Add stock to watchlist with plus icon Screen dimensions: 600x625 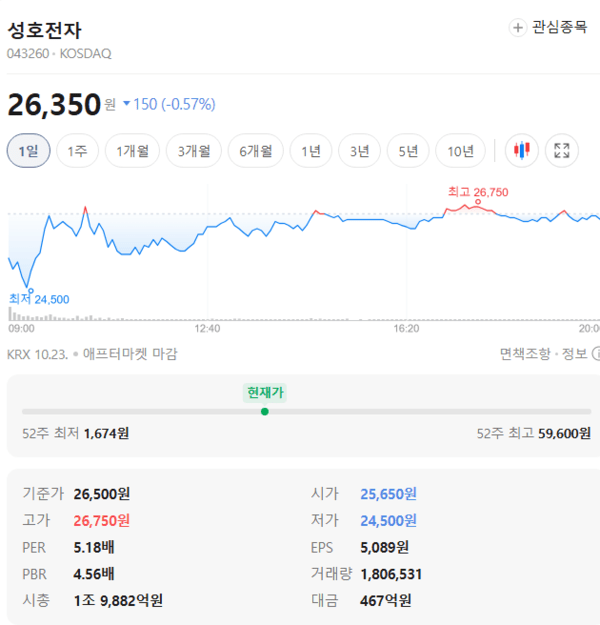tap(517, 28)
